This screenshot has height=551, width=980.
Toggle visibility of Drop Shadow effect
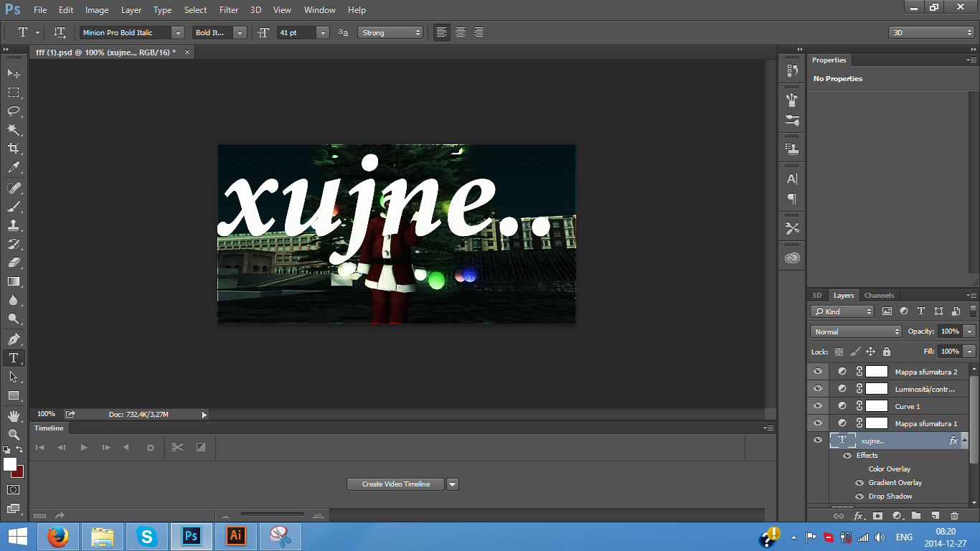[x=859, y=496]
